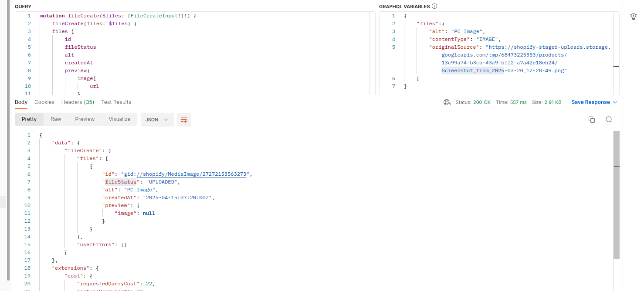
Task: Select the Body response tab
Action: (x=21, y=102)
